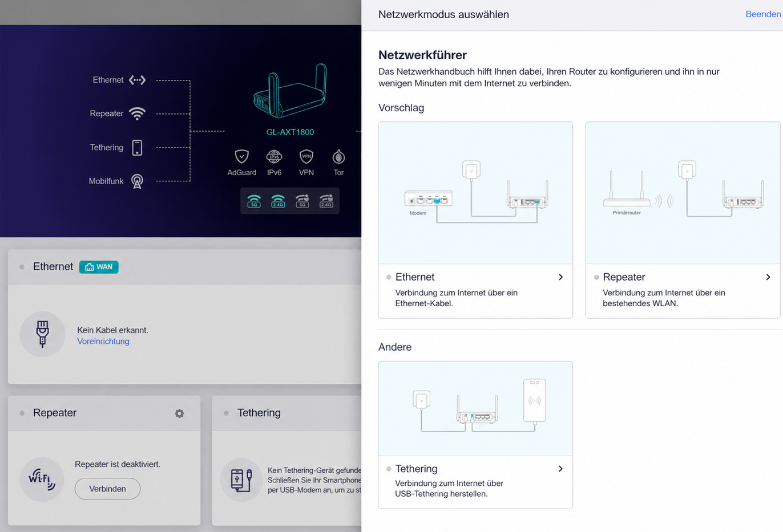783x532 pixels.
Task: Click 'Repeater ist deaktiviert.' status text
Action: pos(118,464)
